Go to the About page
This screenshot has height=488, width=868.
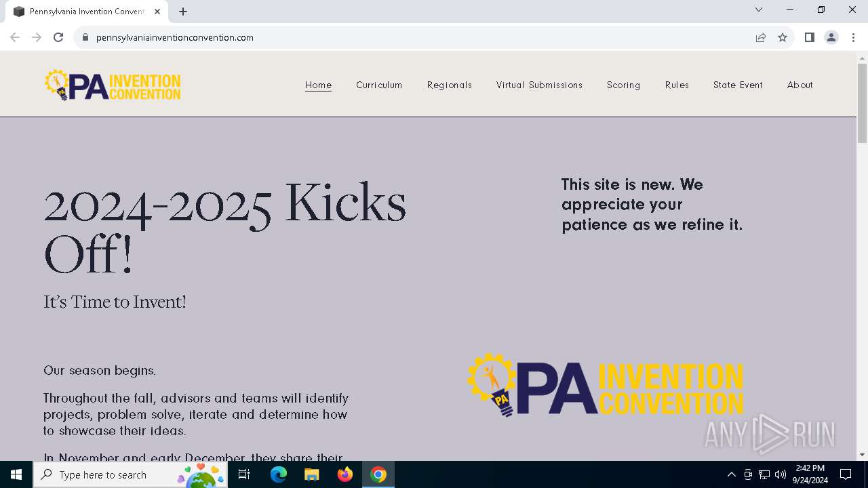pos(800,85)
